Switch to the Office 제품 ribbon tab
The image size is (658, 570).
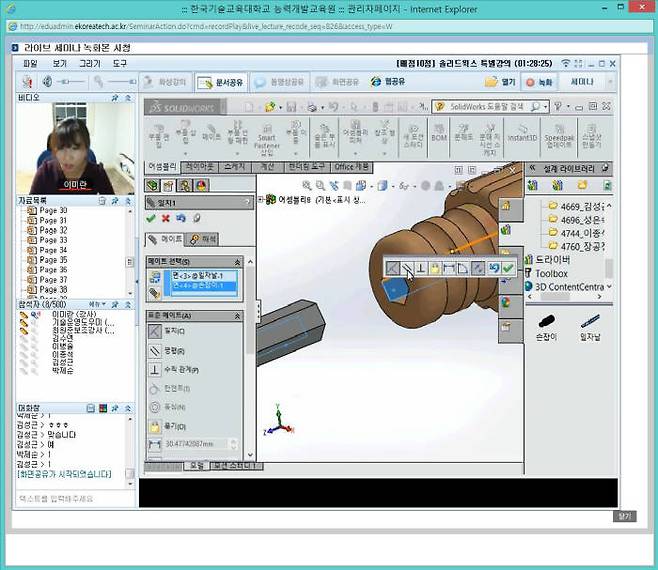(352, 167)
